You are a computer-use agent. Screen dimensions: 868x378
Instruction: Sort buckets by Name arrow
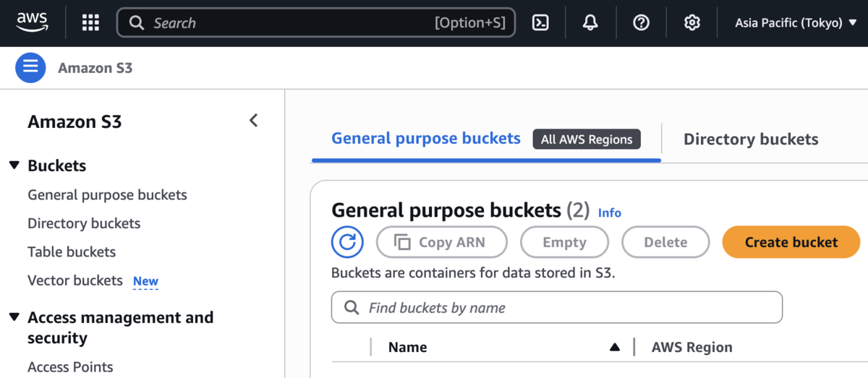615,347
